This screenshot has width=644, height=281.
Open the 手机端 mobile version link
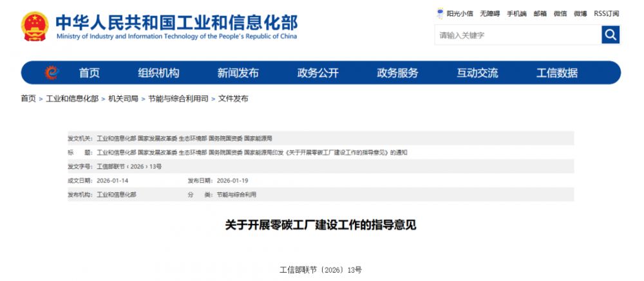pos(516,14)
